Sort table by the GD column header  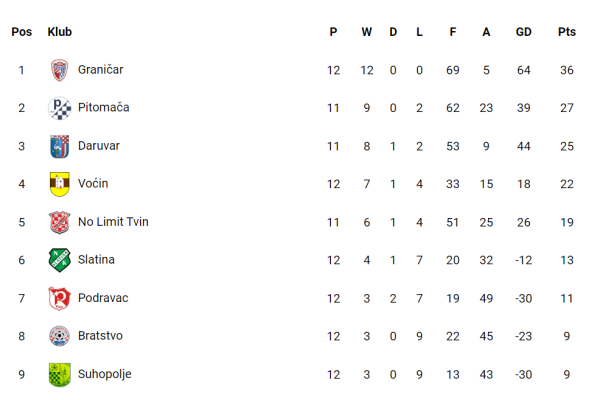coord(523,32)
